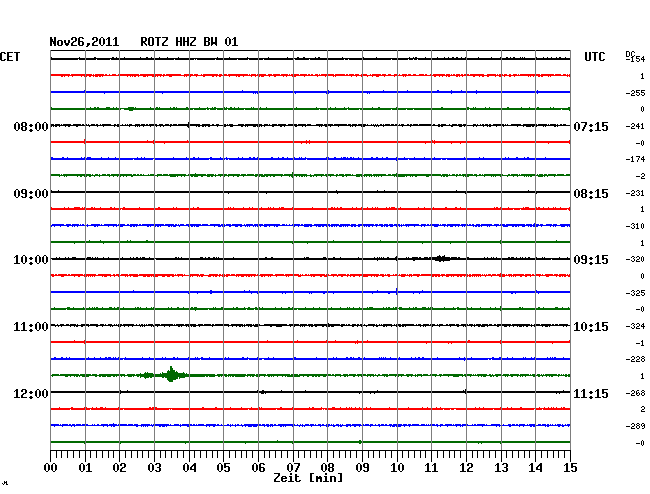Image resolution: width=650 pixels, height=494 pixels.
Task: Select the 11:00 CET time label
Action: pos(31,327)
